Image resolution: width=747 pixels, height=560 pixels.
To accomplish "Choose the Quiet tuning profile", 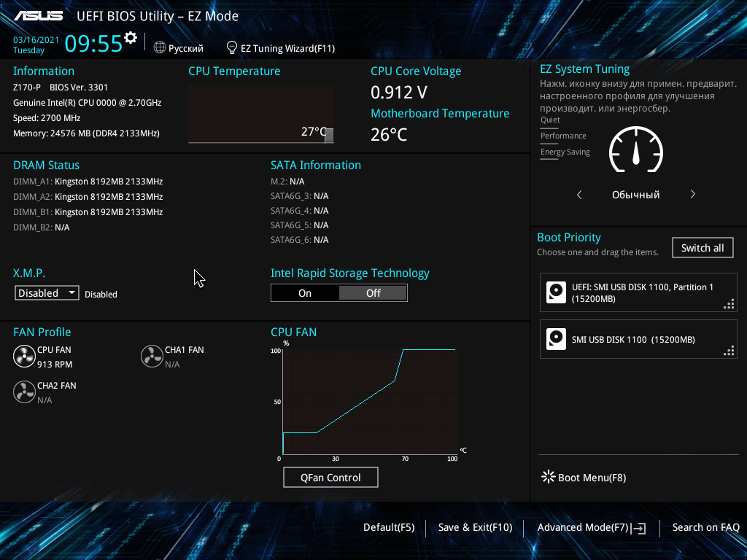I will coord(550,120).
